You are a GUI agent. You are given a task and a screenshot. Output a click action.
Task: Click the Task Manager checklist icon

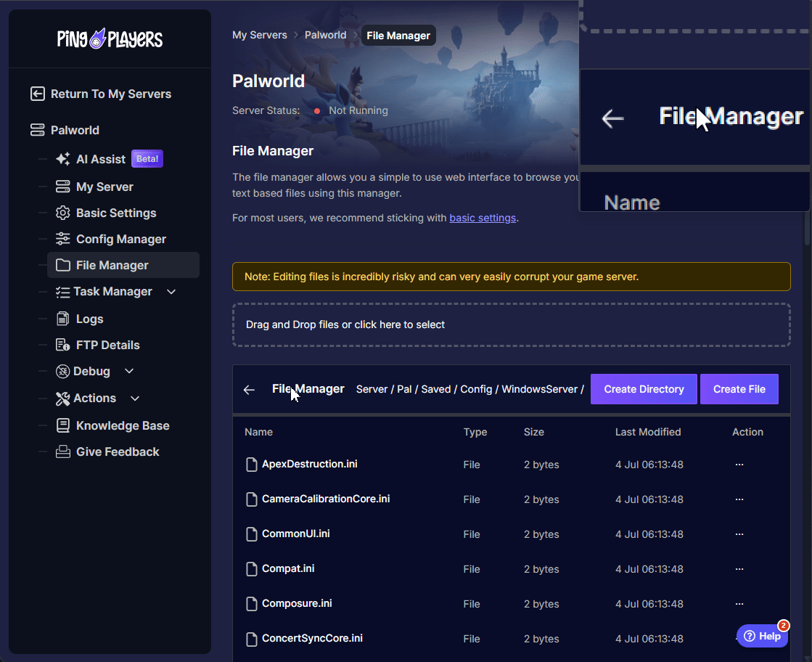click(x=62, y=292)
